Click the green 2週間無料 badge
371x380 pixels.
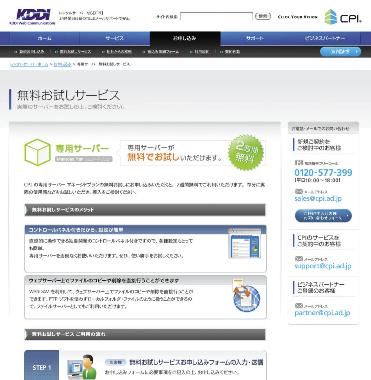pyautogui.click(x=246, y=153)
